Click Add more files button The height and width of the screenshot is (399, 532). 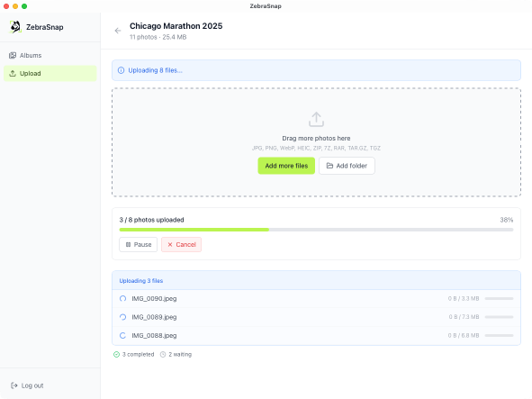coord(286,166)
